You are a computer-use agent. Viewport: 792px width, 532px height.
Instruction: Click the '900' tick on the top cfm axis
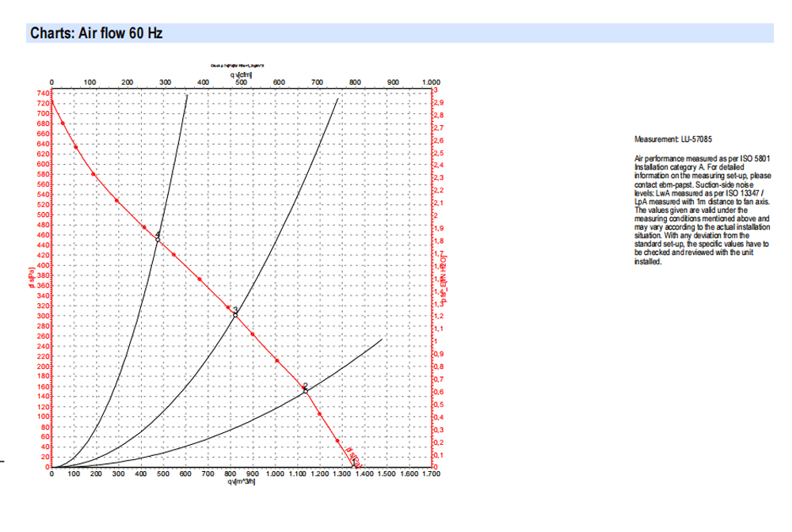pyautogui.click(x=393, y=82)
